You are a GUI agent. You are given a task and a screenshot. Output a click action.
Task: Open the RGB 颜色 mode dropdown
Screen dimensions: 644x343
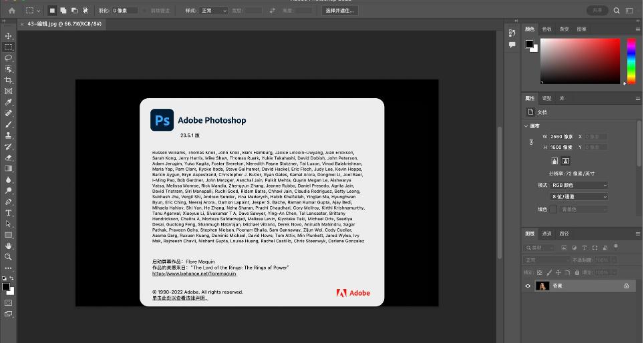[x=579, y=185]
